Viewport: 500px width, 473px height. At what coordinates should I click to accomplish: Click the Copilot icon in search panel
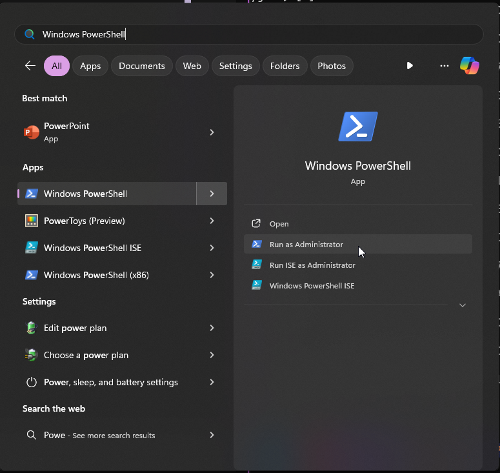[x=469, y=66]
